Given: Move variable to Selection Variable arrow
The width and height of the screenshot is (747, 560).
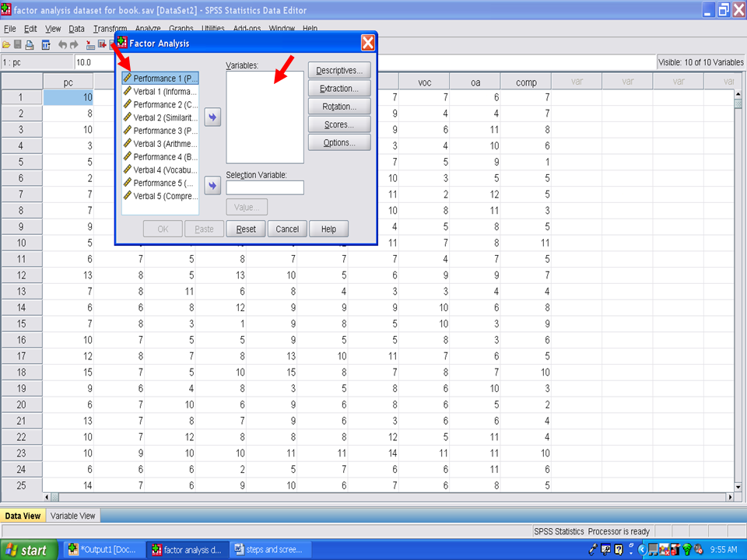Looking at the screenshot, I should pyautogui.click(x=212, y=186).
